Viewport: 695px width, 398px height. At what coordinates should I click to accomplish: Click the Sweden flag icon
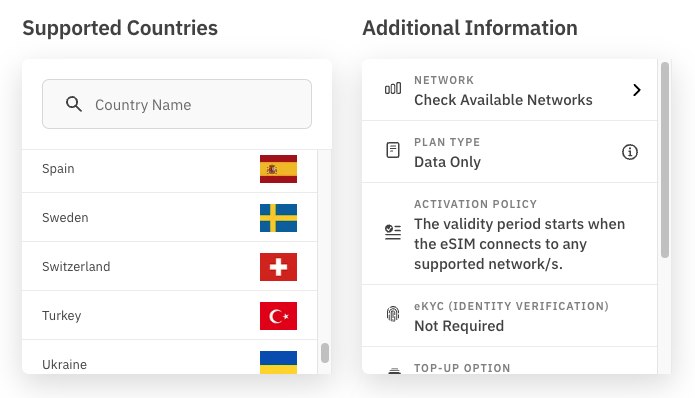(278, 218)
